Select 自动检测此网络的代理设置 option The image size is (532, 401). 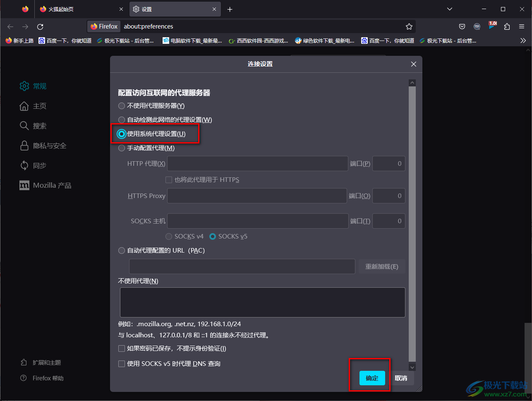[122, 120]
